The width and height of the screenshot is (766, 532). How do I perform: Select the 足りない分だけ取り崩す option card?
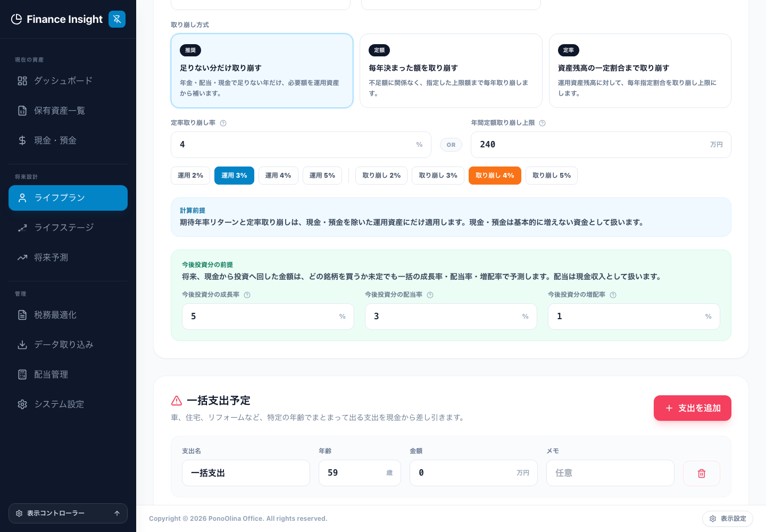[x=262, y=71]
